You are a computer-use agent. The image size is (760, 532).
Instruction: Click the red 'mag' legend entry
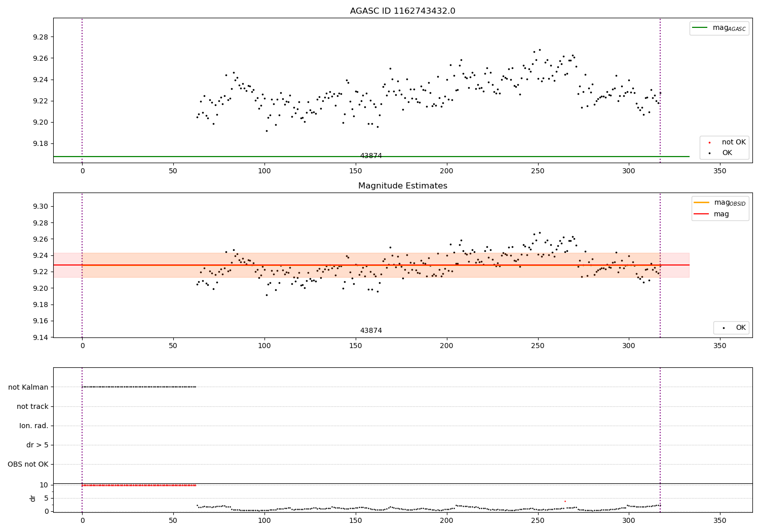click(x=712, y=214)
